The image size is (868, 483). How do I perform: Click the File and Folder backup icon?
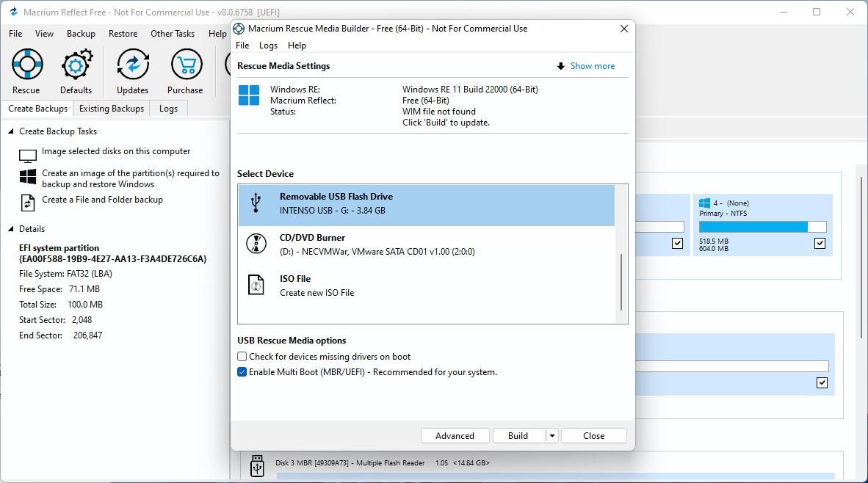pyautogui.click(x=28, y=203)
